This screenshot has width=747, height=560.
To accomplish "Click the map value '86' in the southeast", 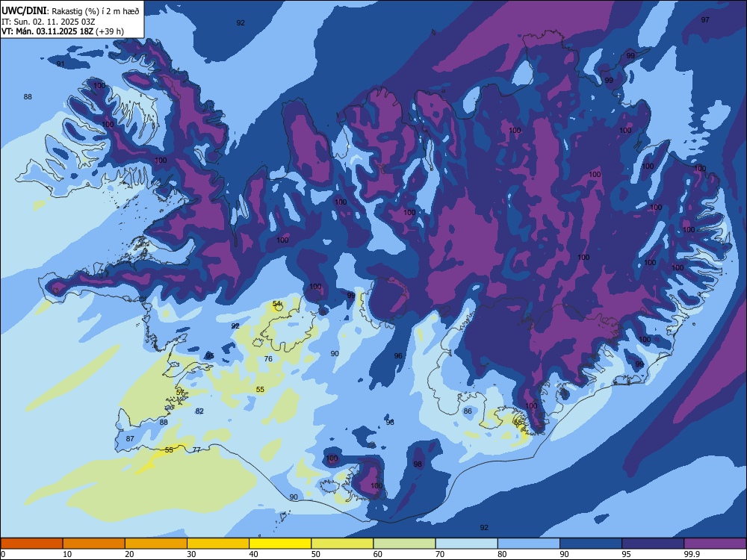I will [468, 411].
